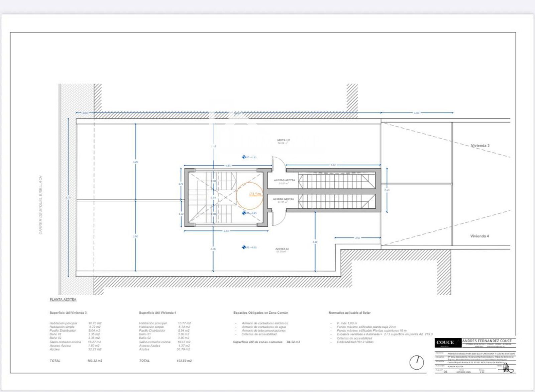Screen dimensions: 535x392
Task: Click the blue level marker in Azotea 01
Action: tap(244, 157)
